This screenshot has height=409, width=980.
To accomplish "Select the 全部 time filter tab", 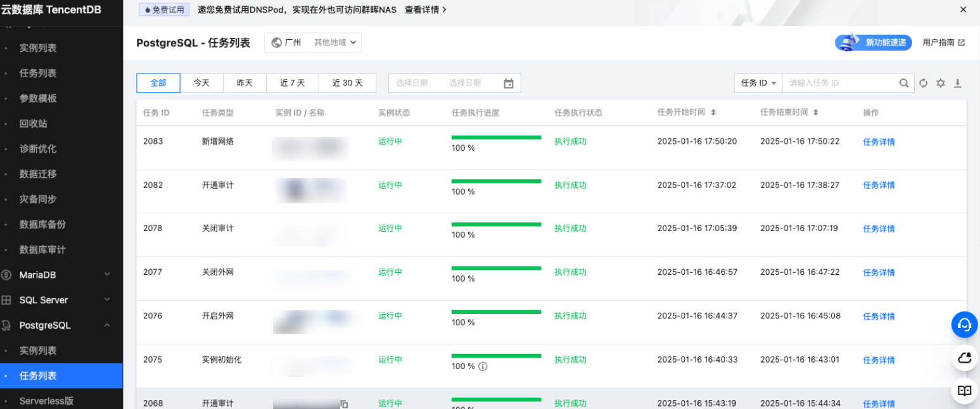I will (158, 83).
